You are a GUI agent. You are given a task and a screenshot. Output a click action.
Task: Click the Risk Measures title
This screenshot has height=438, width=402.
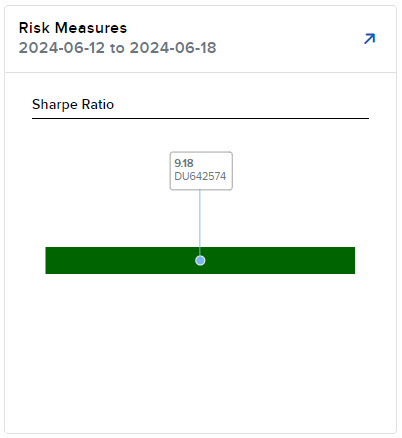(x=73, y=28)
